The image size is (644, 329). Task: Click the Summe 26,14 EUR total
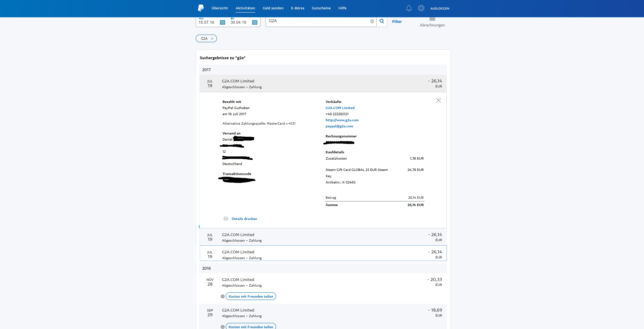click(x=416, y=205)
